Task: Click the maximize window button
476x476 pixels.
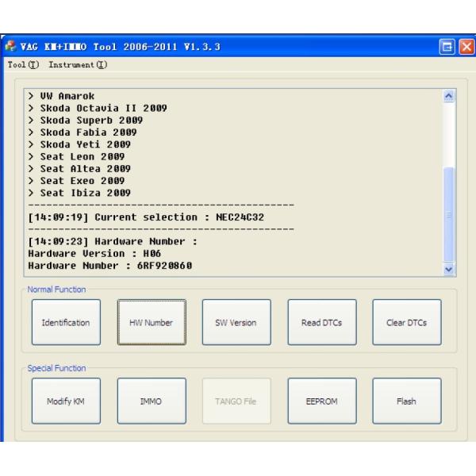Action: tap(447, 47)
